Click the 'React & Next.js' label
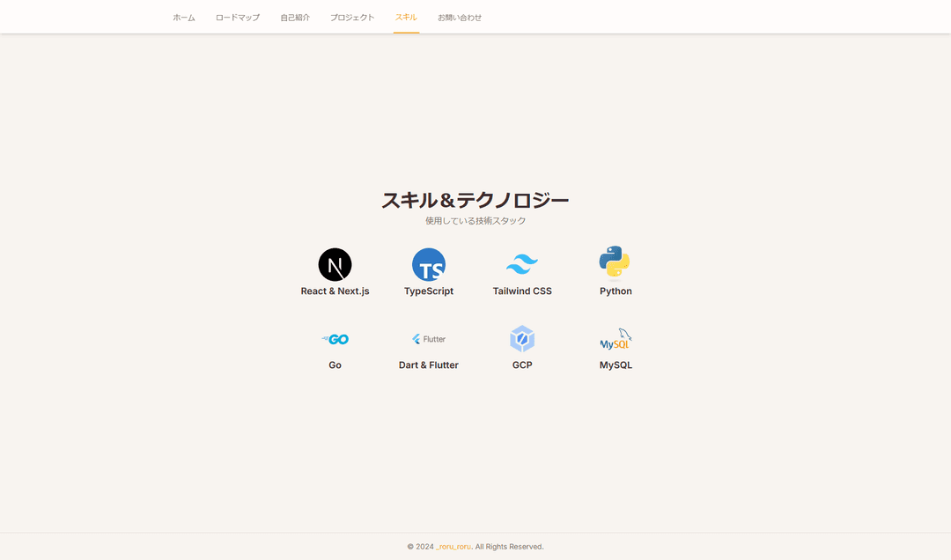Image resolution: width=951 pixels, height=560 pixels. pos(335,291)
